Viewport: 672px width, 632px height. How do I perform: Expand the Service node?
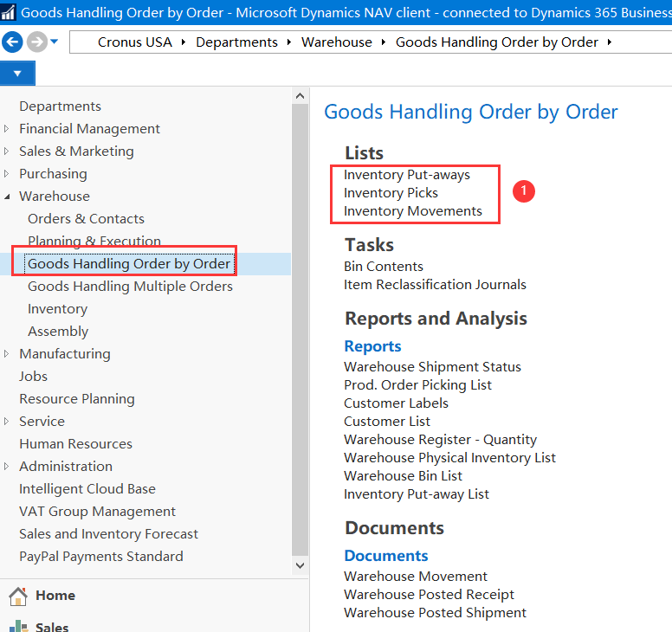6,422
